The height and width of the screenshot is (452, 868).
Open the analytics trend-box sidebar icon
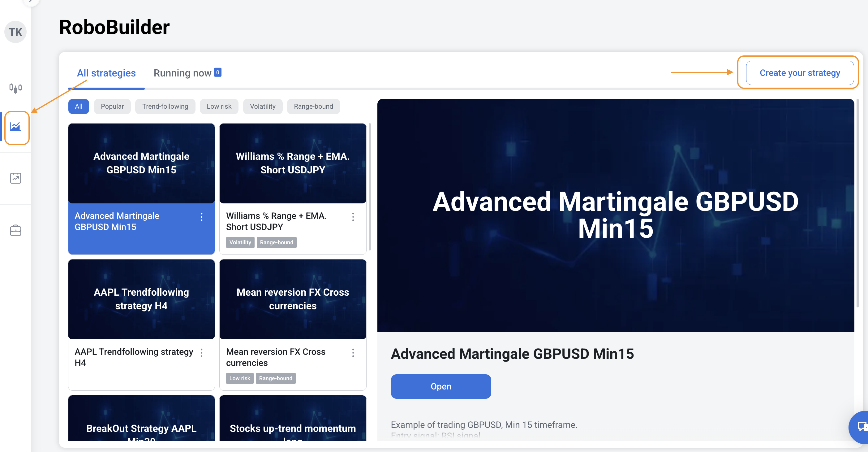point(15,178)
